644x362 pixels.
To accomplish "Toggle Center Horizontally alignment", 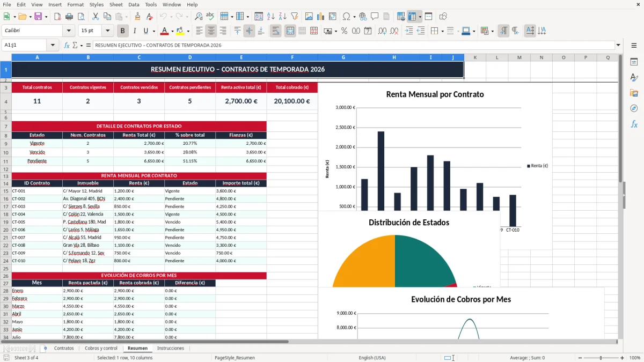I will tap(211, 31).
